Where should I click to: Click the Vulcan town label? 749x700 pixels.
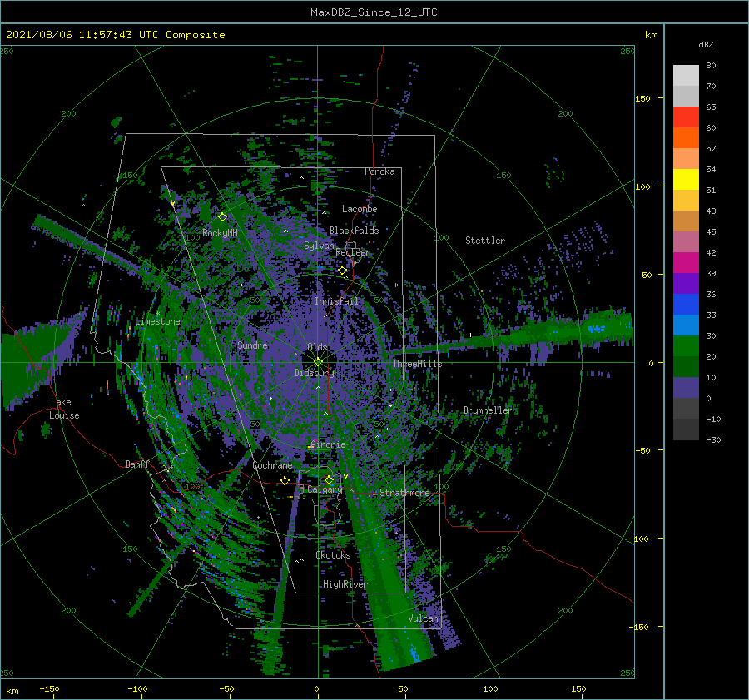(x=424, y=618)
